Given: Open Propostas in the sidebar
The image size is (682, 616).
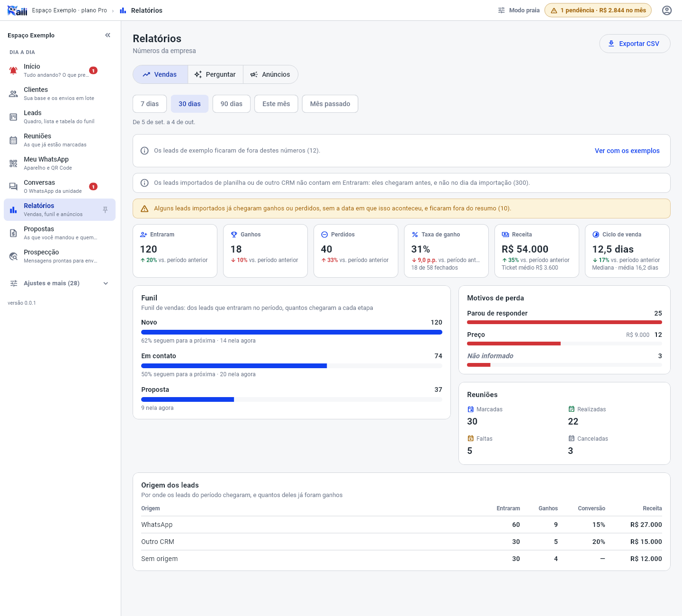Looking at the screenshot, I should click(60, 233).
